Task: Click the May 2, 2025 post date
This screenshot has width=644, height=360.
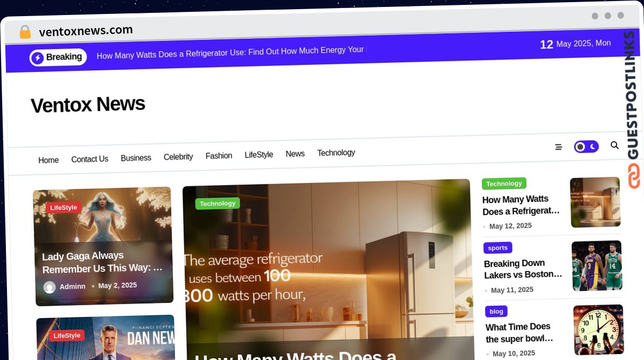Action: coord(118,285)
